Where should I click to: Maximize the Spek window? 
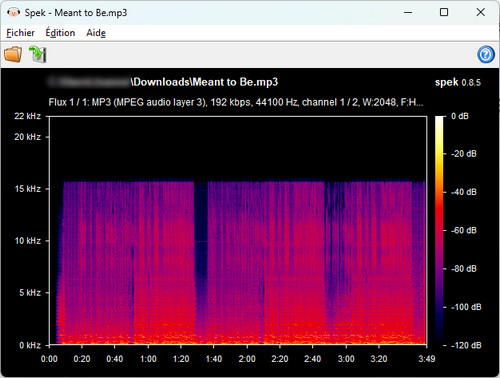tap(444, 13)
